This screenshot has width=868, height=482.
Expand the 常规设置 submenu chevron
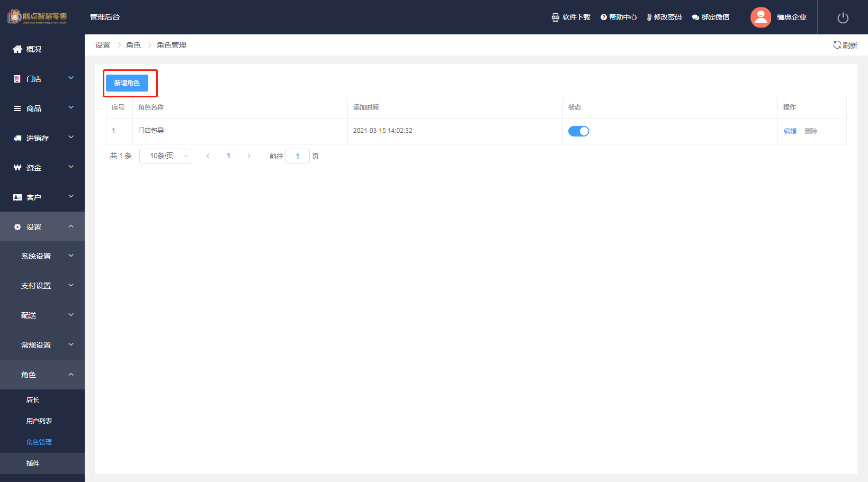pos(71,345)
